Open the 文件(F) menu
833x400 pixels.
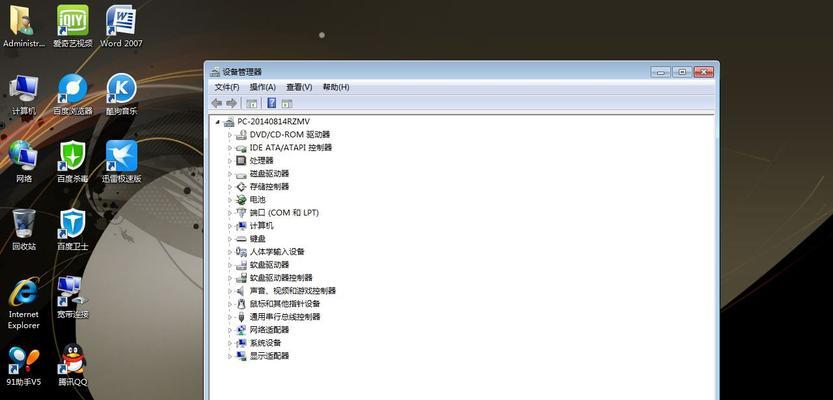(x=227, y=87)
